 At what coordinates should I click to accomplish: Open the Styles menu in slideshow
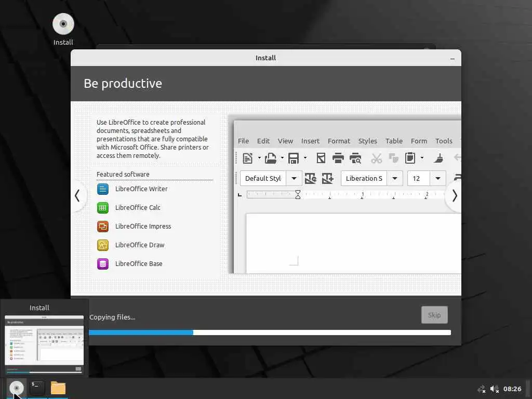367,141
